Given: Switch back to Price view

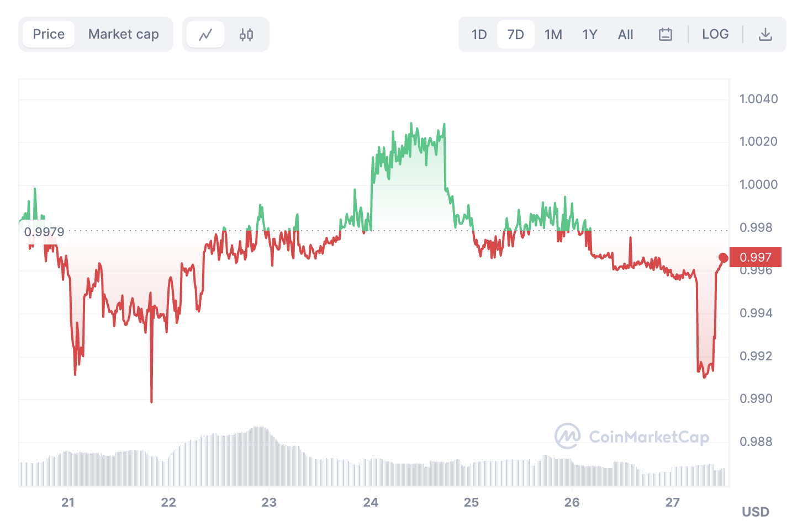Looking at the screenshot, I should [x=48, y=34].
